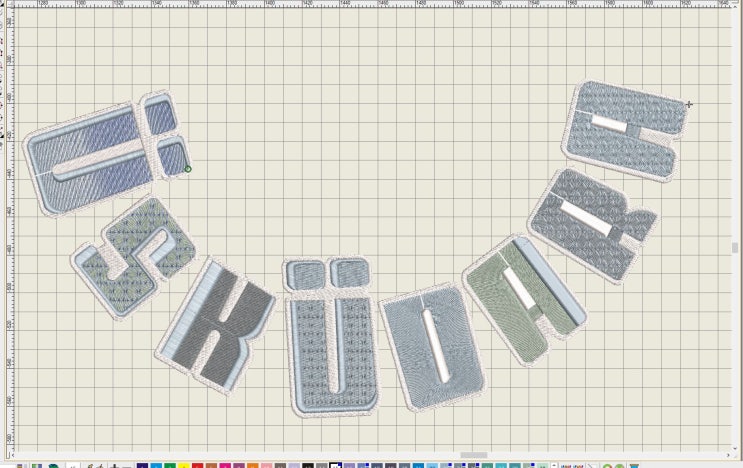
Task: Pick the red thread color swatch
Action: tap(198, 465)
